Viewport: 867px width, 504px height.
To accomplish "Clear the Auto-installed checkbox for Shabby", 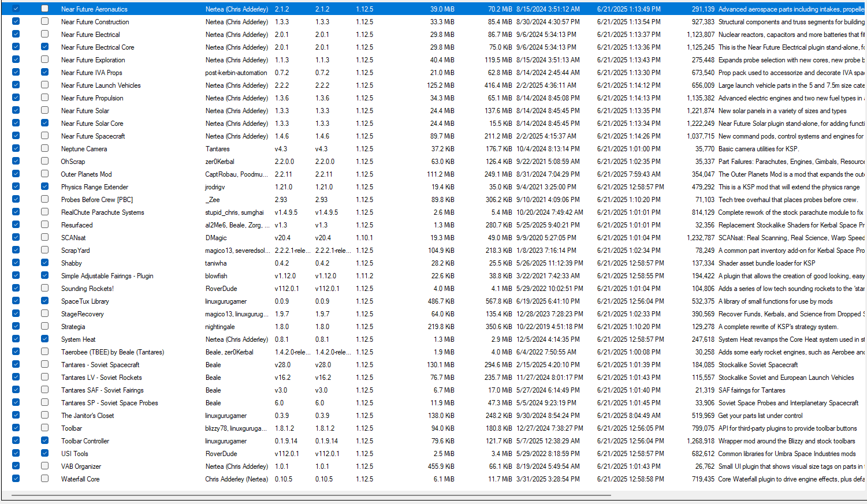I will [x=44, y=263].
